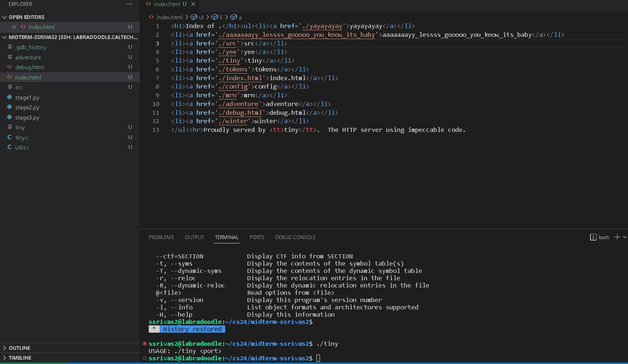The width and height of the screenshot is (628, 364).
Task: Click the debug.html file icon in explorer
Action: 10,67
